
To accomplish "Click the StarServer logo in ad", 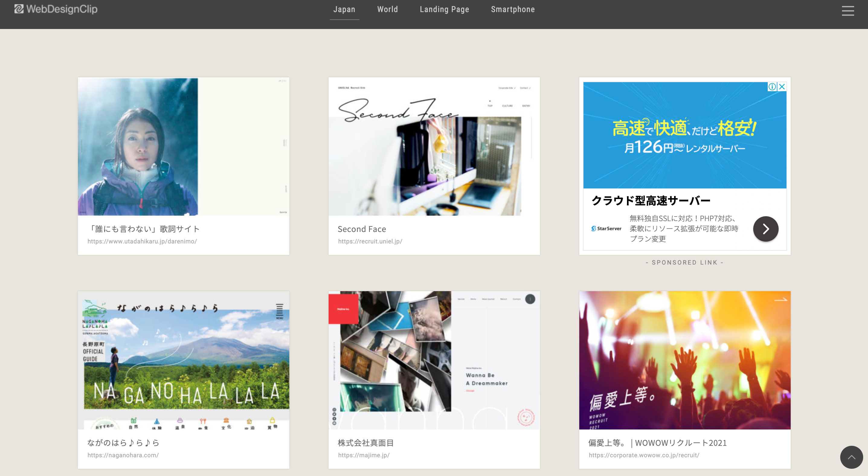I will (x=606, y=228).
